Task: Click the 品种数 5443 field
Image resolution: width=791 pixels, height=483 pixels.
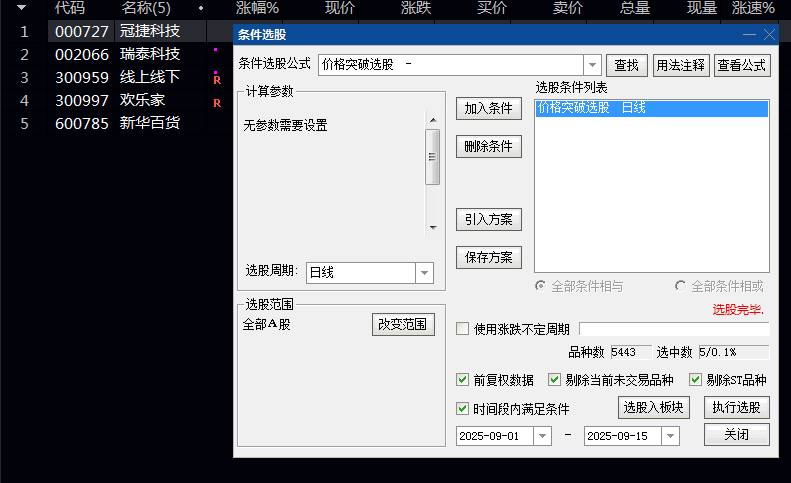Action: [631, 352]
